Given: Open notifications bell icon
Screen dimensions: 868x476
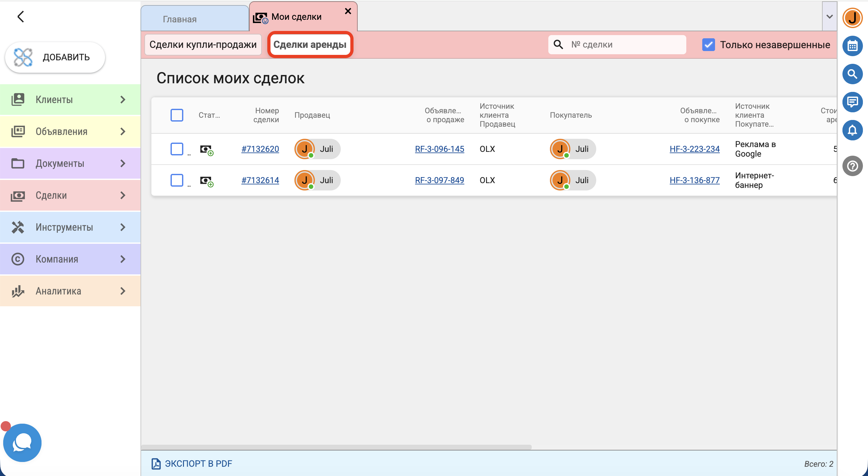Looking at the screenshot, I should [852, 130].
